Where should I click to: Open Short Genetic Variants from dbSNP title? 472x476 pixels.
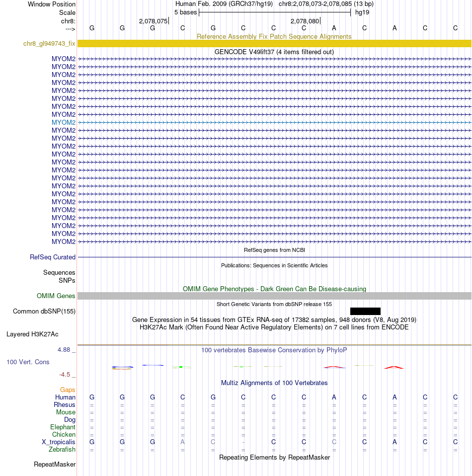coord(274,304)
